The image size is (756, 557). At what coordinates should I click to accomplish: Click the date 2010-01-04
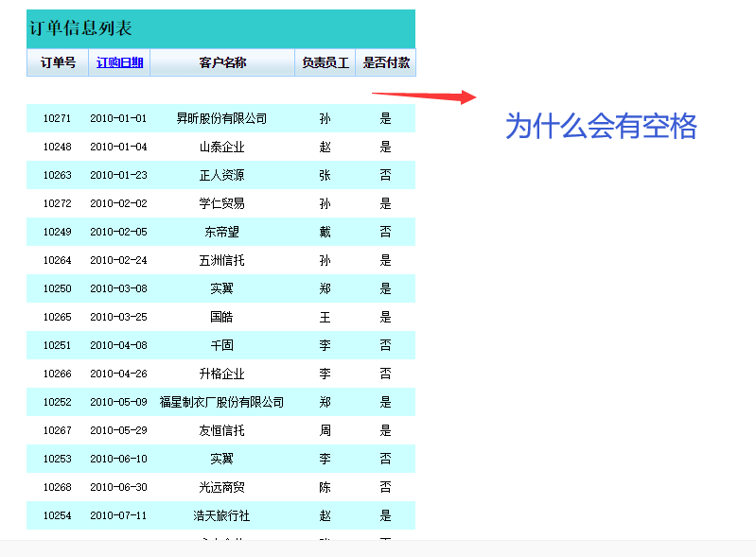click(x=118, y=147)
